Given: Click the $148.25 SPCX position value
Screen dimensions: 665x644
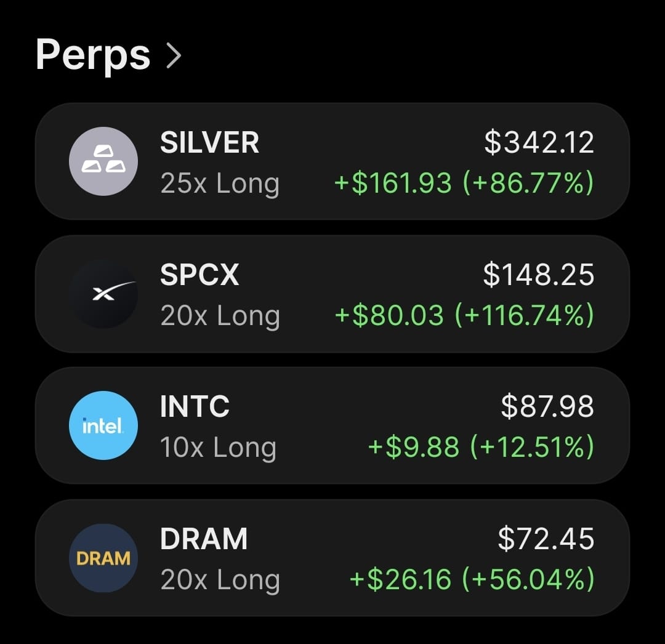Looking at the screenshot, I should 539,275.
